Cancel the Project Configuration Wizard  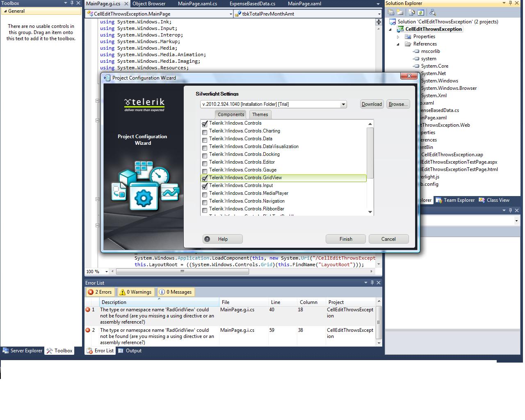tap(388, 239)
